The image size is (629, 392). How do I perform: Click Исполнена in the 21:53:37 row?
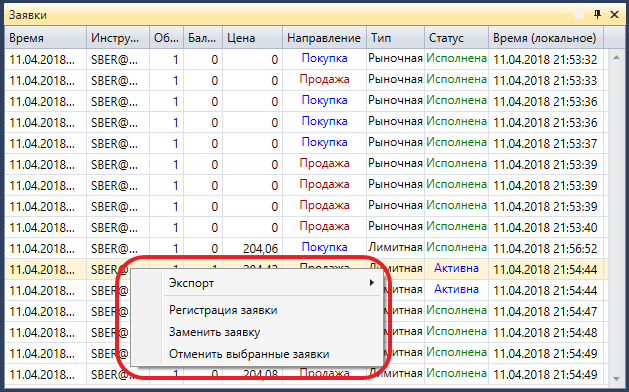pos(457,142)
